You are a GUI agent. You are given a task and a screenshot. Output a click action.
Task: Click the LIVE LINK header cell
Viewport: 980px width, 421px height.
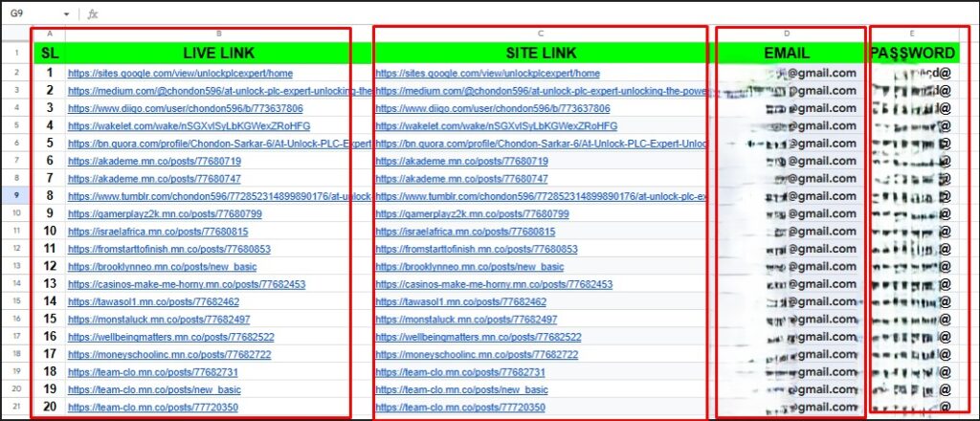pyautogui.click(x=219, y=53)
